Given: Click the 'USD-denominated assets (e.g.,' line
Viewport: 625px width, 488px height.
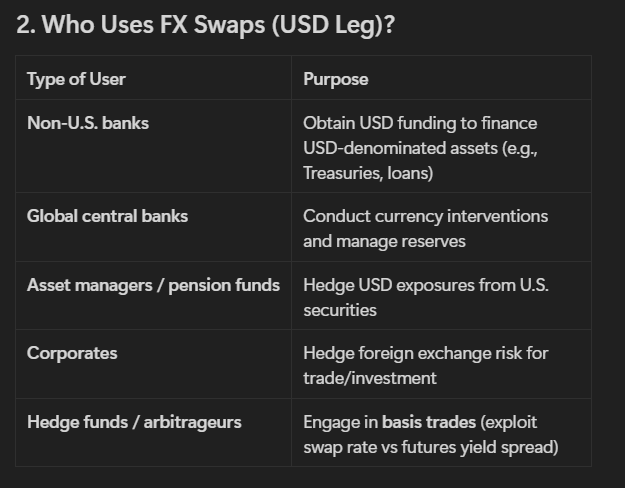Looking at the screenshot, I should pyautogui.click(x=421, y=148).
